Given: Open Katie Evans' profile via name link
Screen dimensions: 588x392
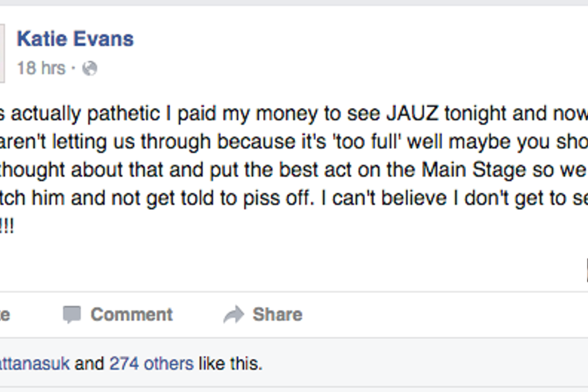Looking at the screenshot, I should click(75, 39).
